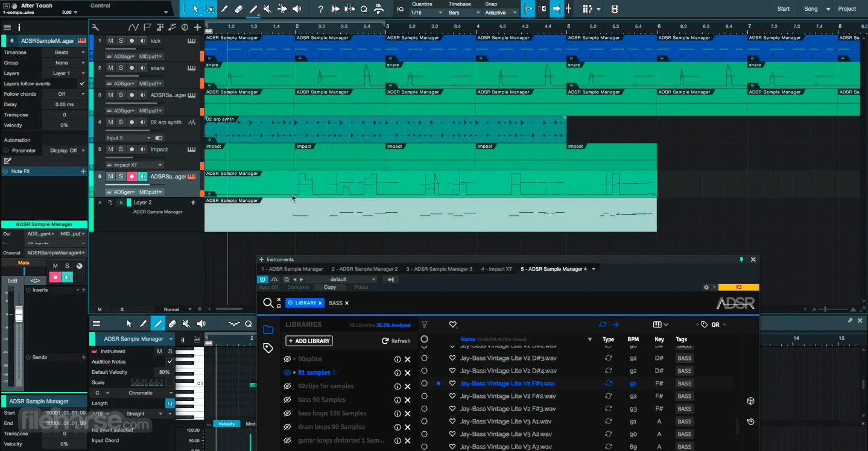The image size is (868, 451).
Task: Pick the Eraser tool in the top toolbar
Action: 239,9
